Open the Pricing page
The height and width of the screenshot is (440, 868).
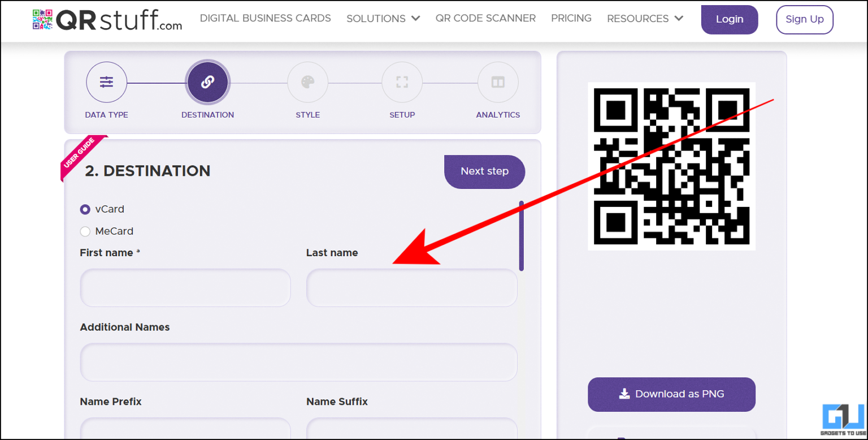click(x=571, y=18)
